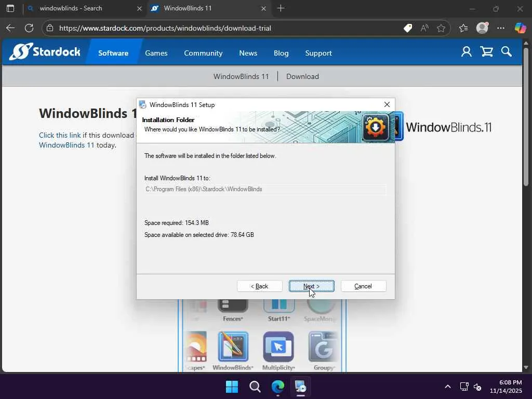Click the Stardock logo
The image size is (532, 399).
[45, 51]
